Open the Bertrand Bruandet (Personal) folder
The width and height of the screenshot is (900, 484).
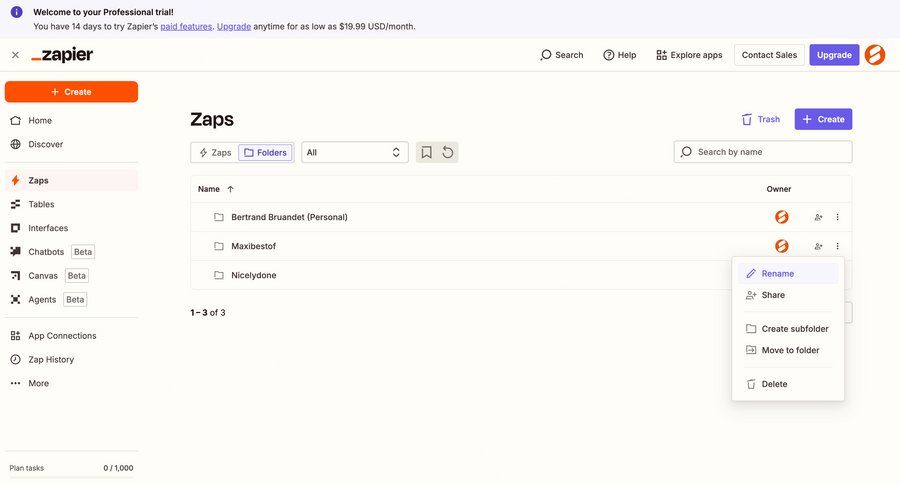point(289,217)
